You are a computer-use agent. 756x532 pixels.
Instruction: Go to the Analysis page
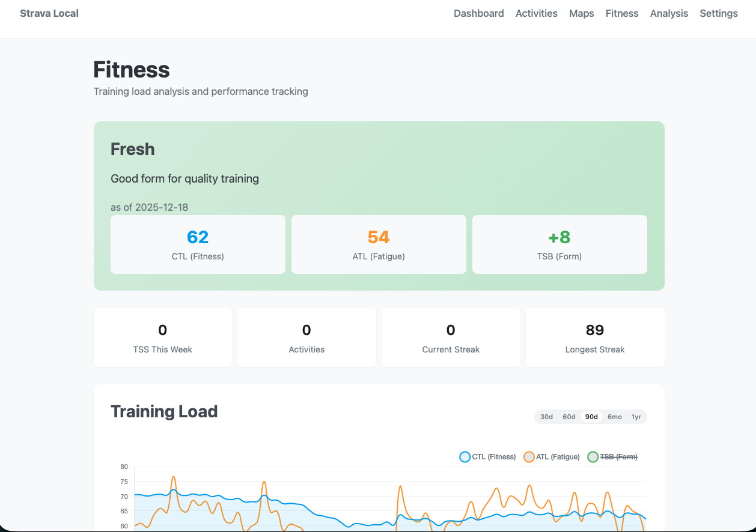coord(669,13)
